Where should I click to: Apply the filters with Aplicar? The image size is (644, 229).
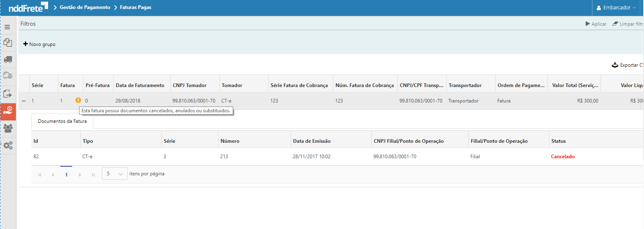coord(596,24)
